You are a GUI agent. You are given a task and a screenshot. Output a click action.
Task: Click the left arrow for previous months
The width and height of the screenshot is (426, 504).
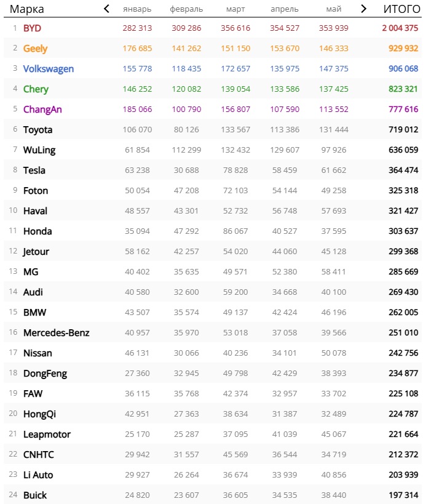(x=107, y=9)
